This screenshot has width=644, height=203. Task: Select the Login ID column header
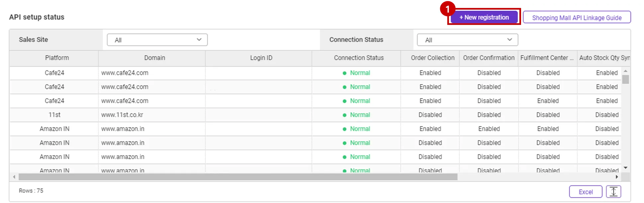261,58
